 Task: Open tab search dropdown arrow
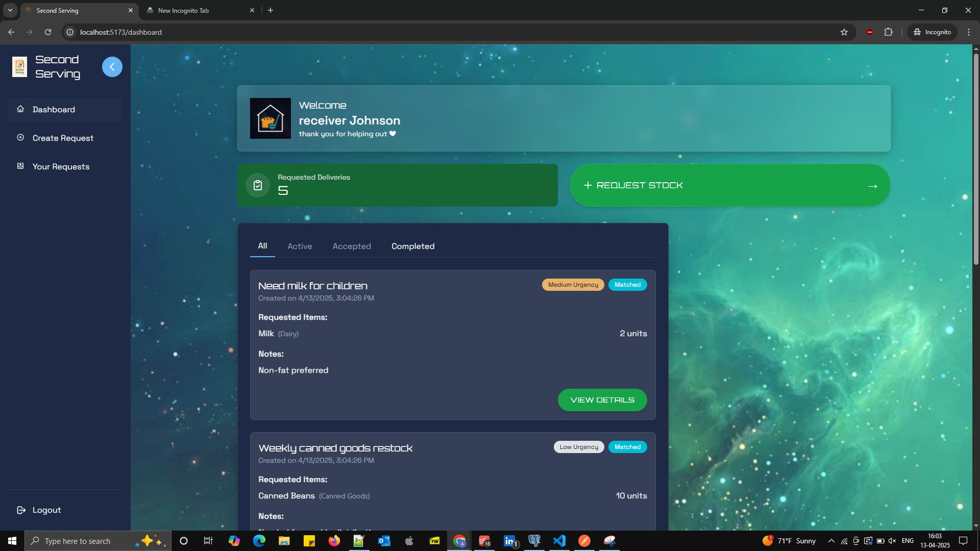pyautogui.click(x=10, y=10)
